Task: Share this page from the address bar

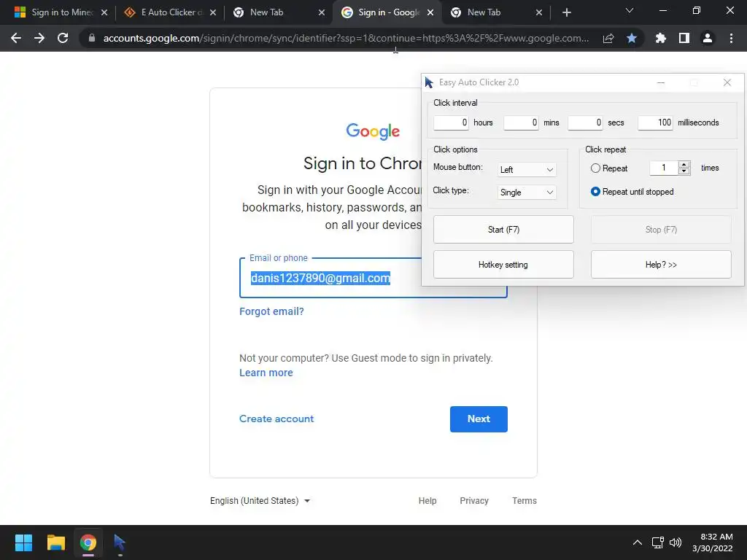Action: (x=608, y=38)
